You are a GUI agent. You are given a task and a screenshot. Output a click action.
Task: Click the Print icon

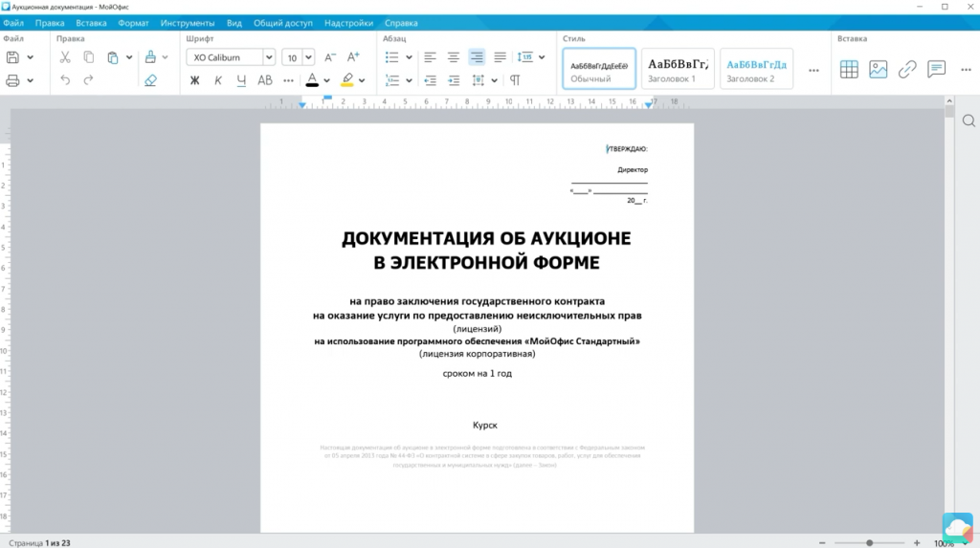pos(12,80)
